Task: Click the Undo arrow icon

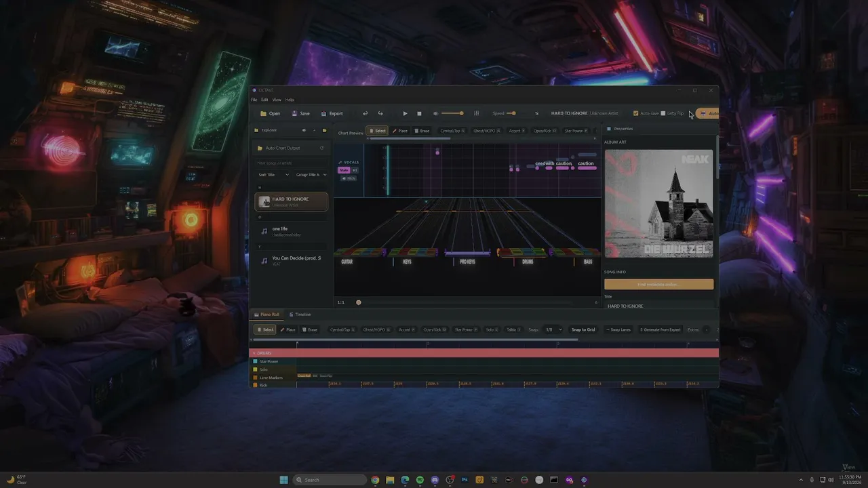Action: point(365,113)
